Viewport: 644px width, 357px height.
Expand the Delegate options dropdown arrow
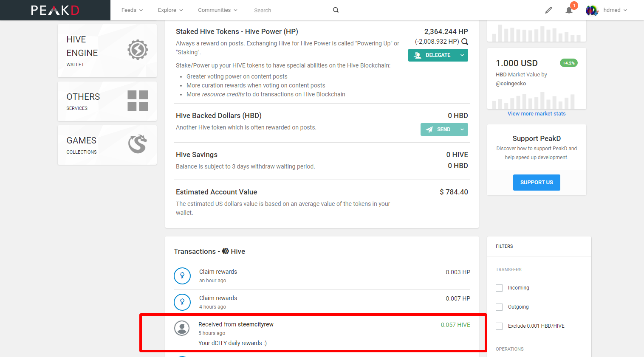[462, 55]
